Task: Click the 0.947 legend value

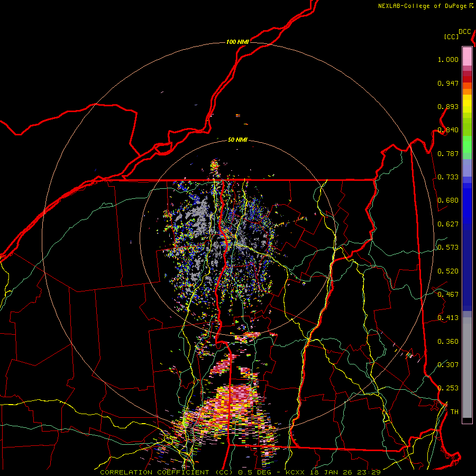Action: (x=448, y=83)
